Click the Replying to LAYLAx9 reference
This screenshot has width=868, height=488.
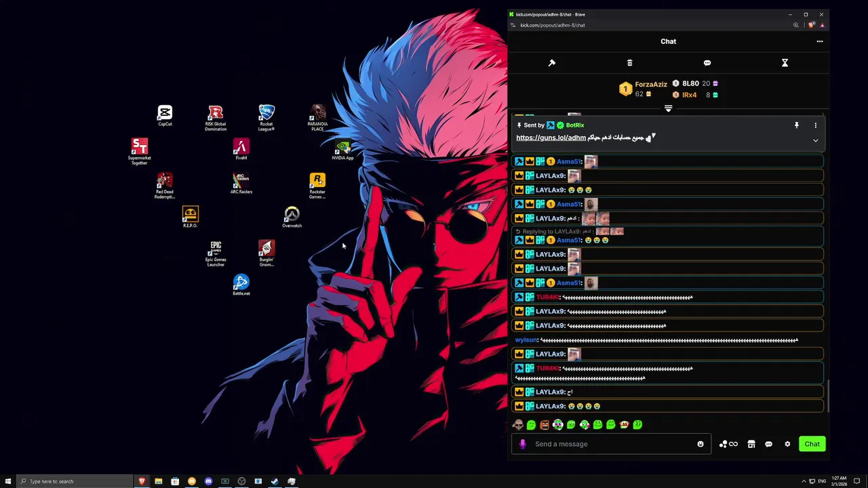point(570,232)
